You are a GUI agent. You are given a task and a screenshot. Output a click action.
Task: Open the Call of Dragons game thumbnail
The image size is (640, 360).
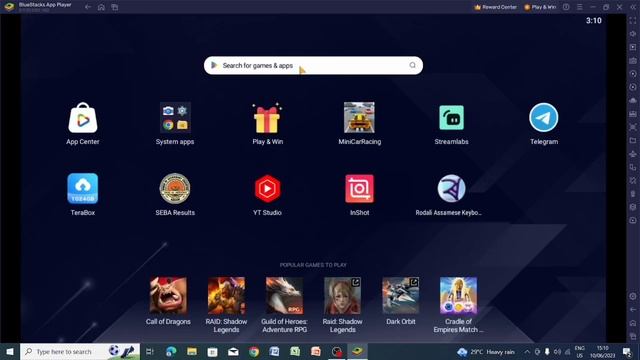point(168,296)
